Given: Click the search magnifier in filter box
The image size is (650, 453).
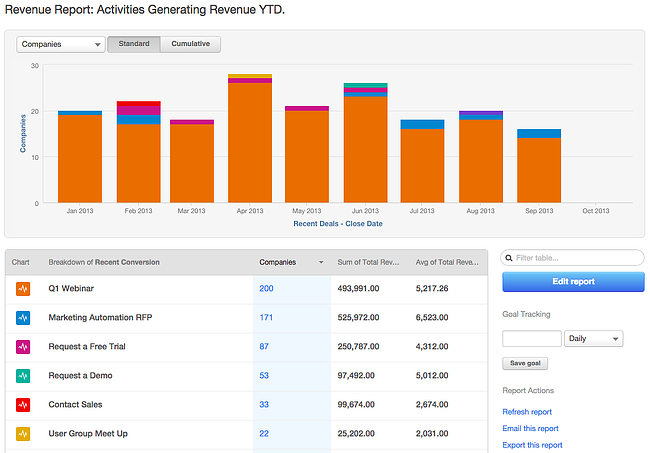Looking at the screenshot, I should pyautogui.click(x=509, y=258).
